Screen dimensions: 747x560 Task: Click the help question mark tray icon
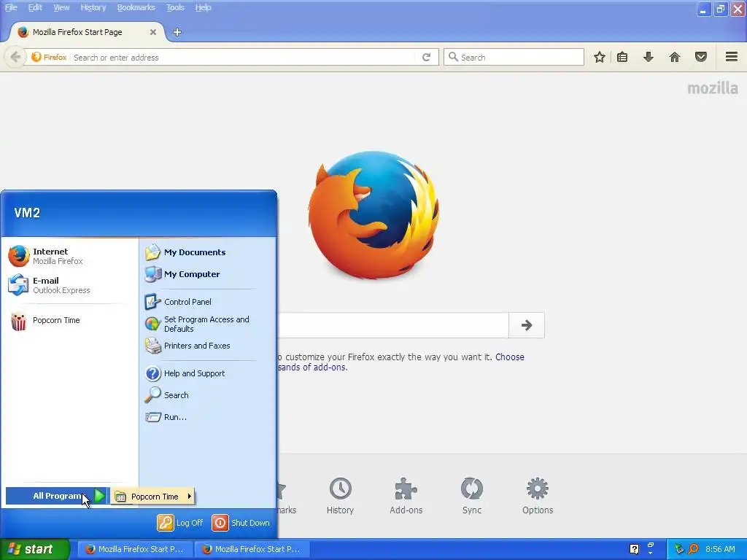point(634,549)
